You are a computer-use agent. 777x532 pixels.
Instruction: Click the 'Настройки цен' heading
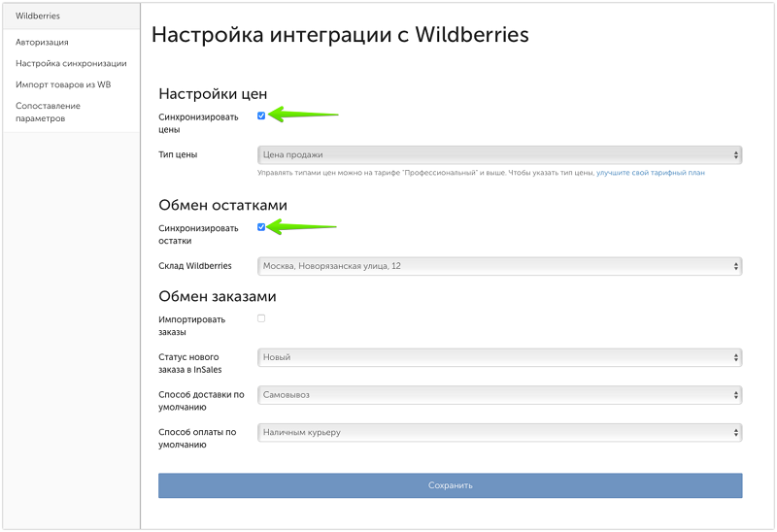pyautogui.click(x=213, y=93)
